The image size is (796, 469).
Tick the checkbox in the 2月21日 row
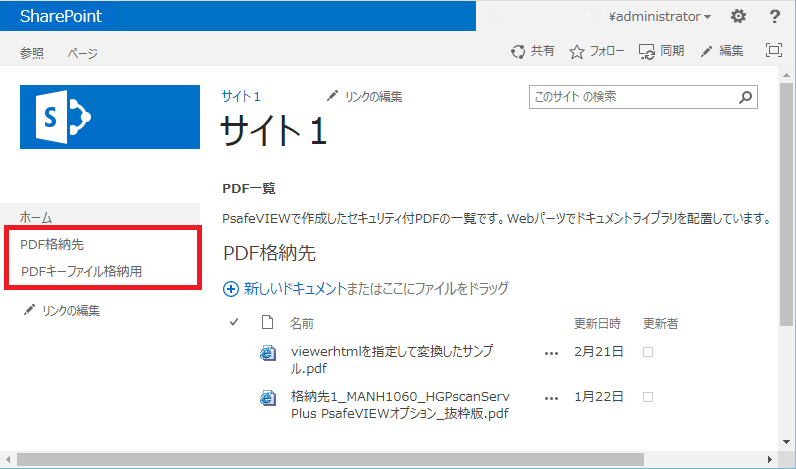(648, 352)
